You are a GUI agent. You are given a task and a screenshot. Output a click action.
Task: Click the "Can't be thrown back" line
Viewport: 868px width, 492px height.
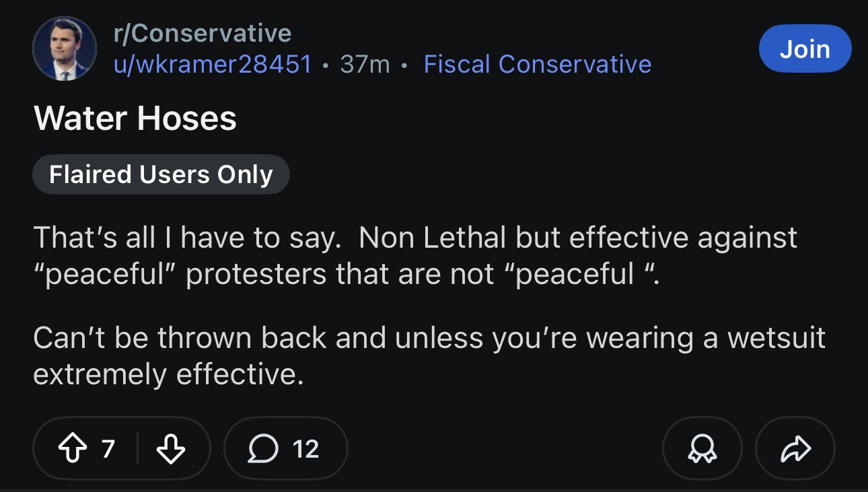click(x=429, y=338)
